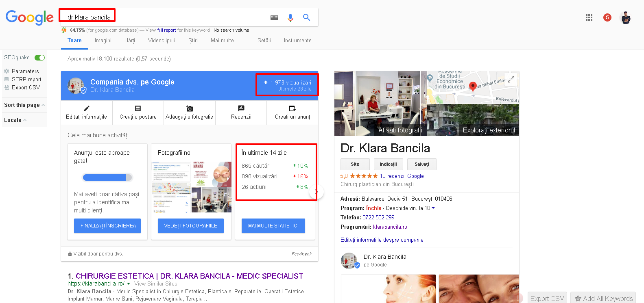
Task: Open dropdown arrow next to klarabancila.ro URL
Action: tap(129, 284)
